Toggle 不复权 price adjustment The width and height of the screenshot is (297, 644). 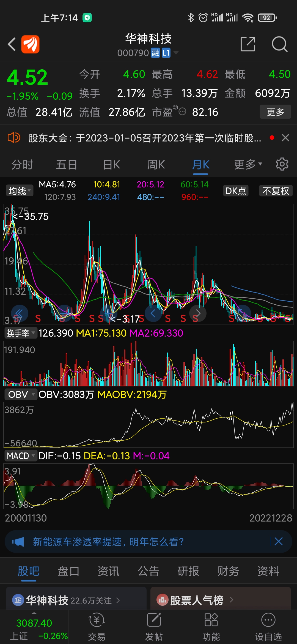(276, 191)
